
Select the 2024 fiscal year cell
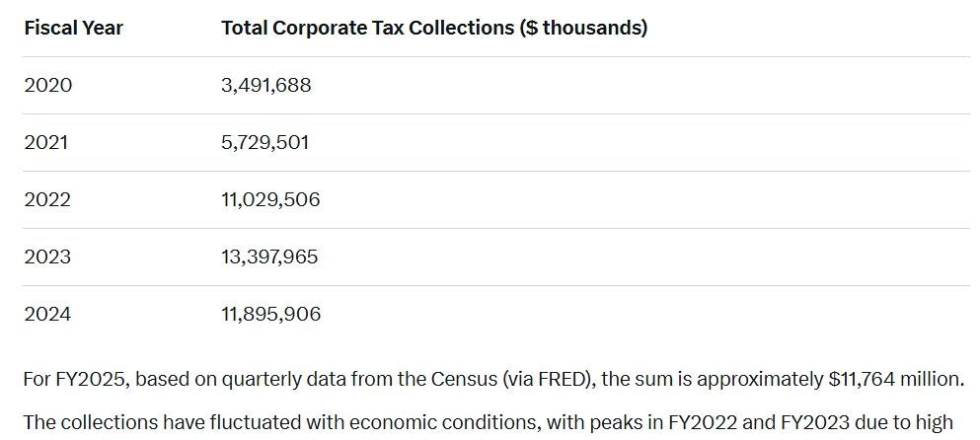click(47, 314)
